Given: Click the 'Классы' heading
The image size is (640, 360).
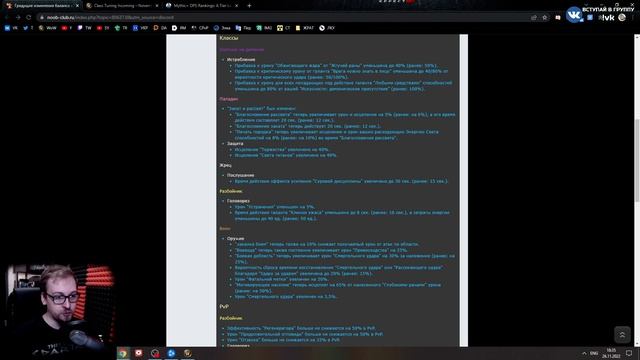Looking at the screenshot, I should click(x=229, y=38).
